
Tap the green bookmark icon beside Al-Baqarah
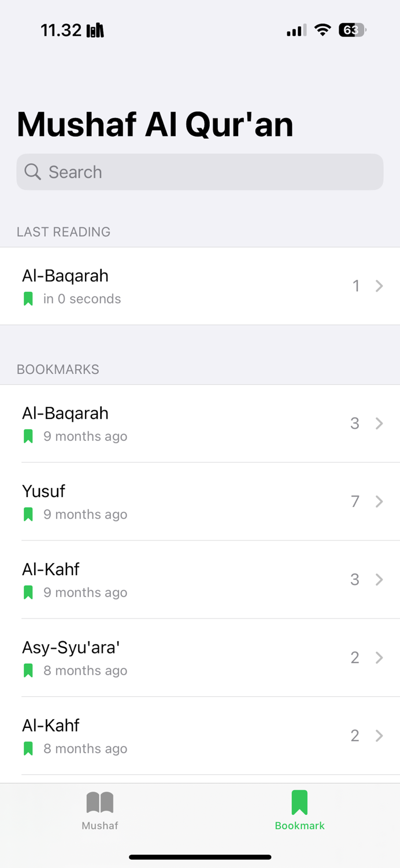28,436
